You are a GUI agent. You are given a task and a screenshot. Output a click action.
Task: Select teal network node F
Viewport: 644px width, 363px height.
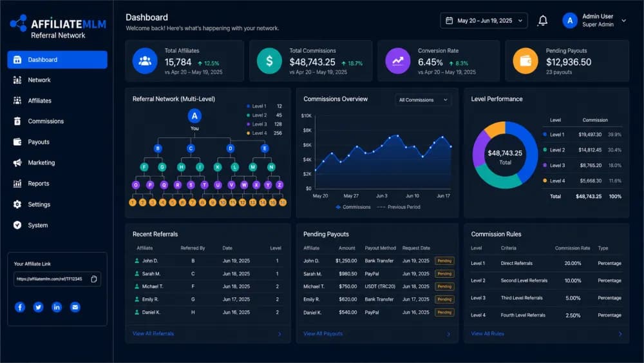pyautogui.click(x=144, y=167)
